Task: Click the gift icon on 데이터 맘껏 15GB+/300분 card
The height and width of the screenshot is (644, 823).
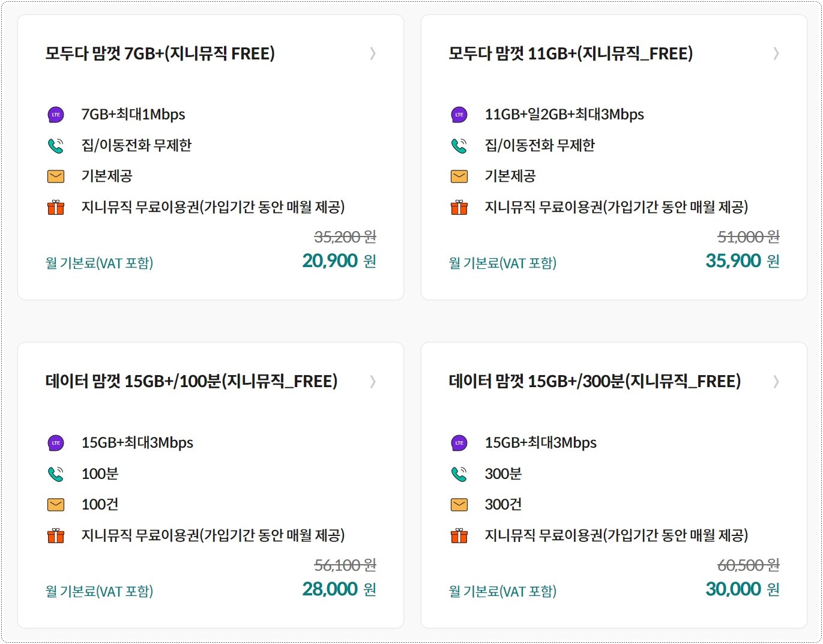Action: (x=459, y=536)
